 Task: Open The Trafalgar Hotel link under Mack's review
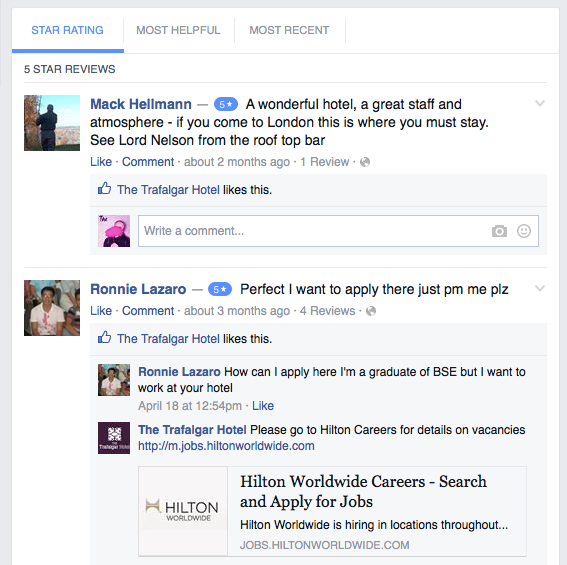(168, 190)
